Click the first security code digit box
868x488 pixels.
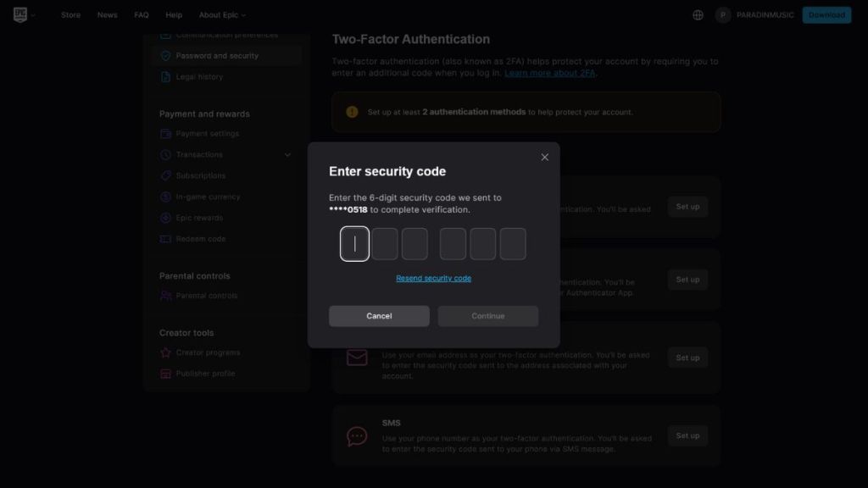point(354,243)
